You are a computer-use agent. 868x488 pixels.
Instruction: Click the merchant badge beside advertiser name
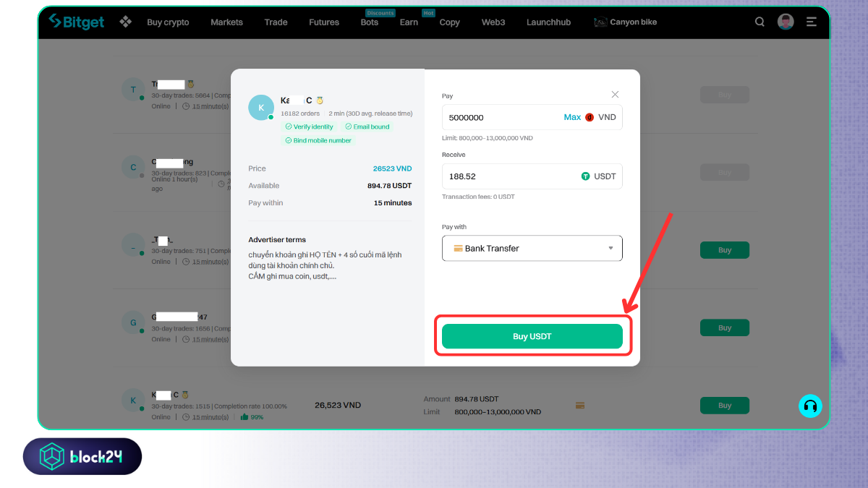click(x=320, y=100)
